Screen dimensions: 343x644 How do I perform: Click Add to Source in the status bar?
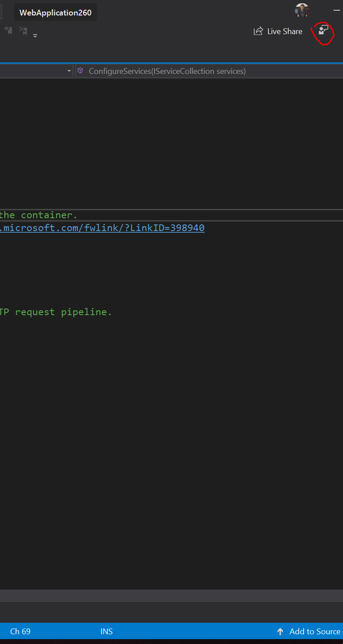[x=314, y=631]
